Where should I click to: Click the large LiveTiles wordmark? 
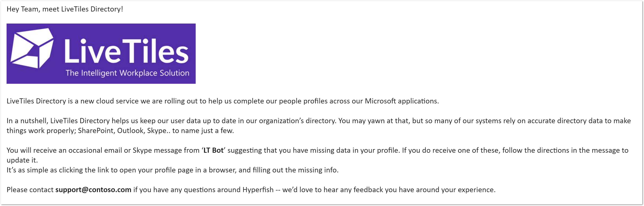tap(126, 51)
